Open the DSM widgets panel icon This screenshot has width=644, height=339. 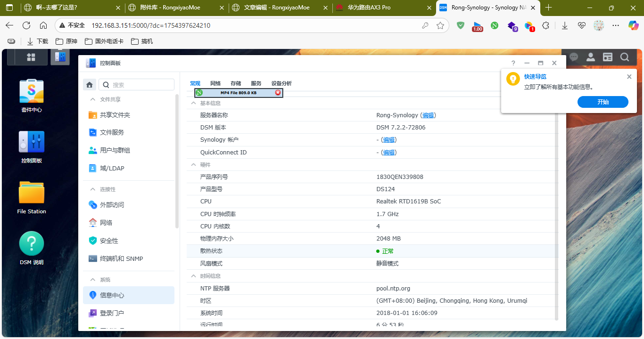[608, 57]
